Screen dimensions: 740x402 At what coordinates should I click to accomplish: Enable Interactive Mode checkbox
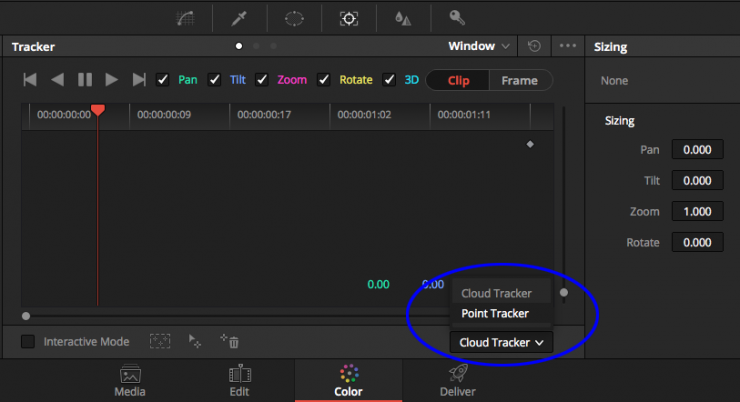(28, 342)
